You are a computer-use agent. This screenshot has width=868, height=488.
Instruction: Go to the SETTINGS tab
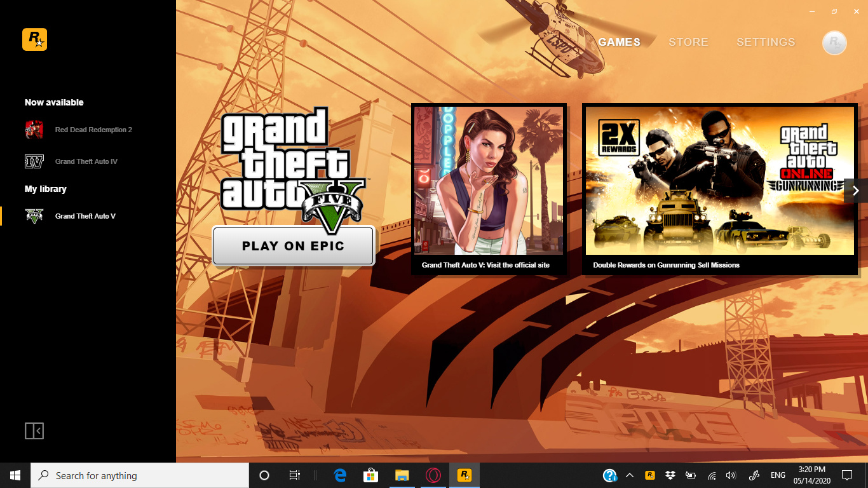pyautogui.click(x=766, y=42)
